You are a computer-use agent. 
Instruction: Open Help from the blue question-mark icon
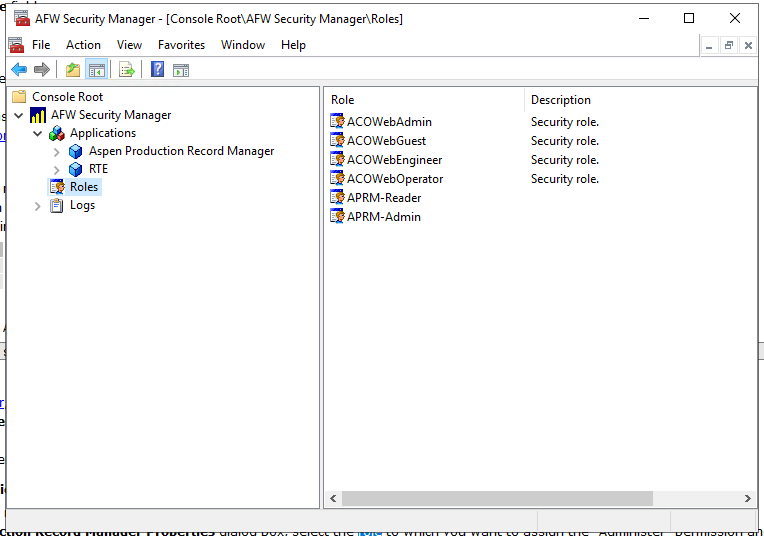pyautogui.click(x=158, y=69)
